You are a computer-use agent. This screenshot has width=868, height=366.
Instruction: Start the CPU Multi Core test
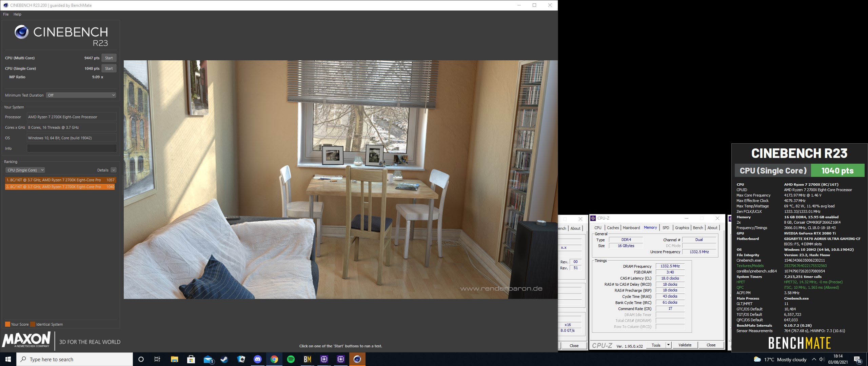point(109,58)
